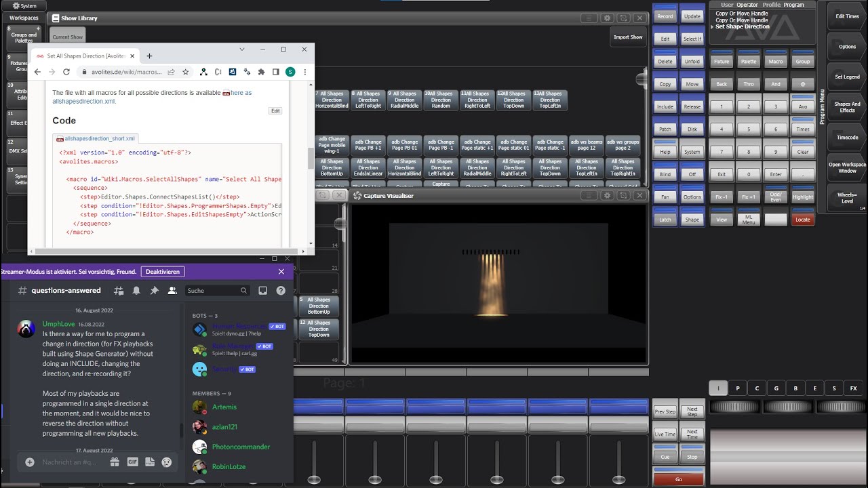Open Chrome's side panel
The width and height of the screenshot is (868, 488).
click(276, 72)
